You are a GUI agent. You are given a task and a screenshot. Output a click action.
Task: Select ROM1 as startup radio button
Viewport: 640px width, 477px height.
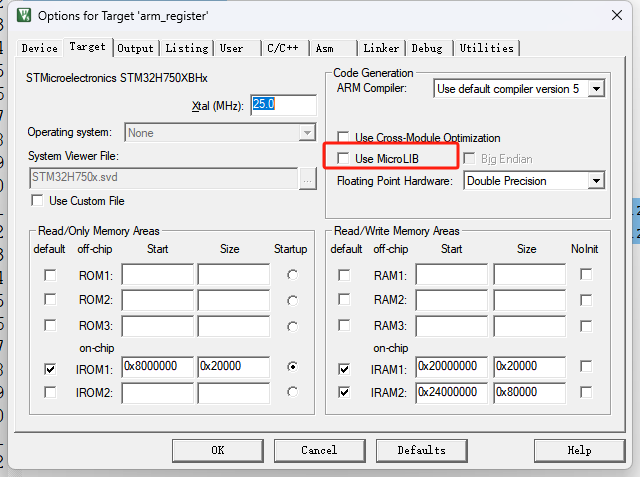[292, 275]
